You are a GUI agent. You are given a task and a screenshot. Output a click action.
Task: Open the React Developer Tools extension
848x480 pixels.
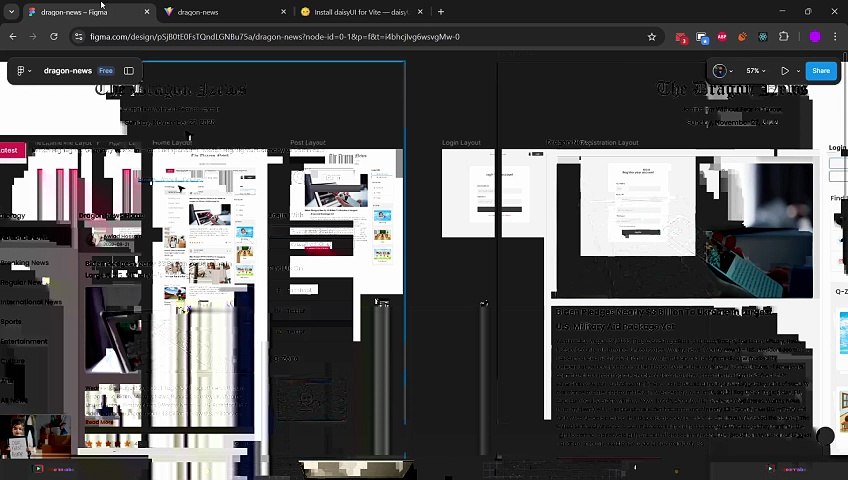coord(763,37)
